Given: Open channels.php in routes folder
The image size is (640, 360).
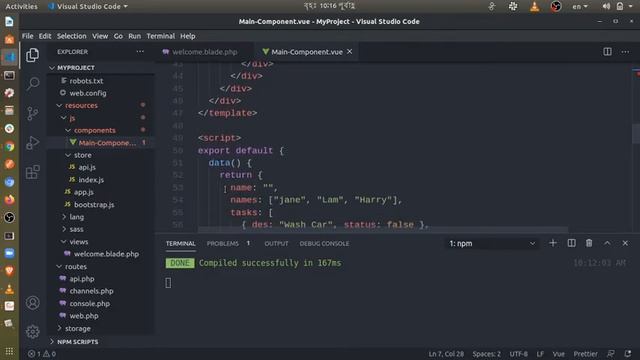Looking at the screenshot, I should point(91,291).
